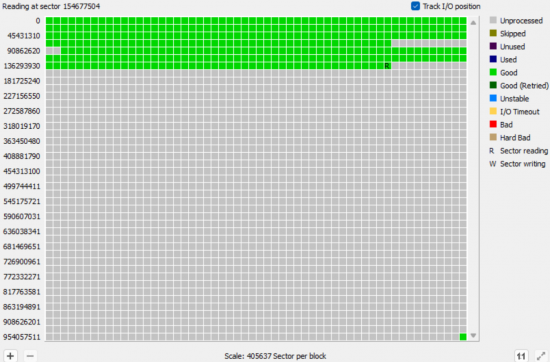Click the row label 863194891

(22, 307)
